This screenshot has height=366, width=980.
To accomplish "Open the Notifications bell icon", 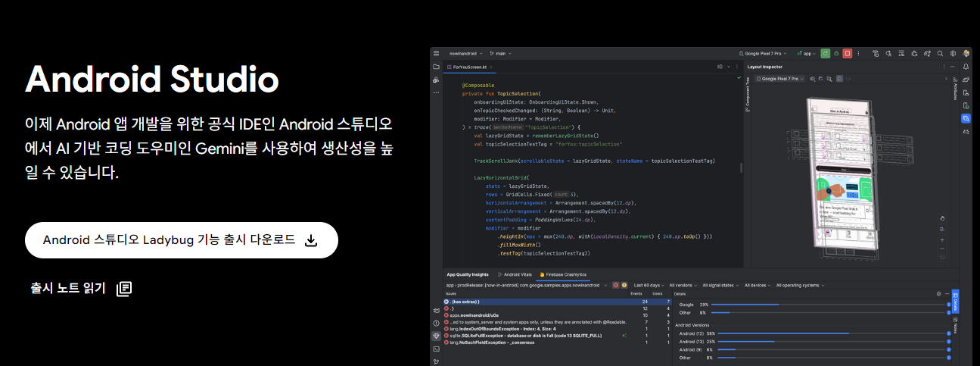I will click(966, 67).
